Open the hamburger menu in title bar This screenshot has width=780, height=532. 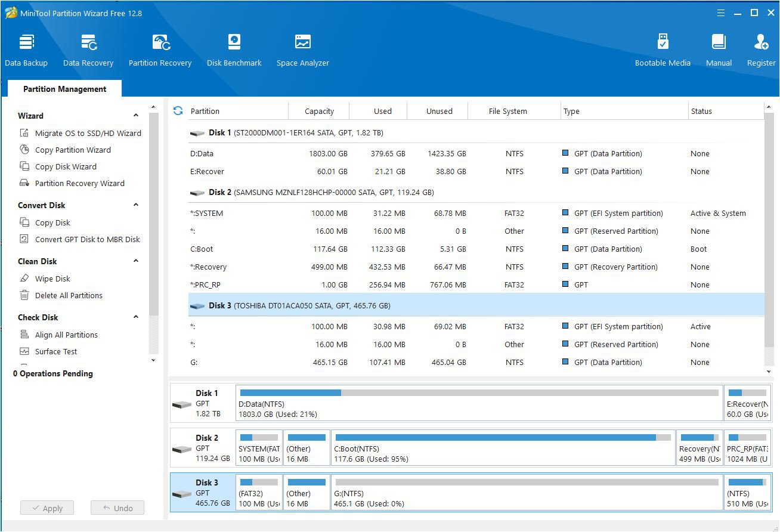click(x=720, y=13)
